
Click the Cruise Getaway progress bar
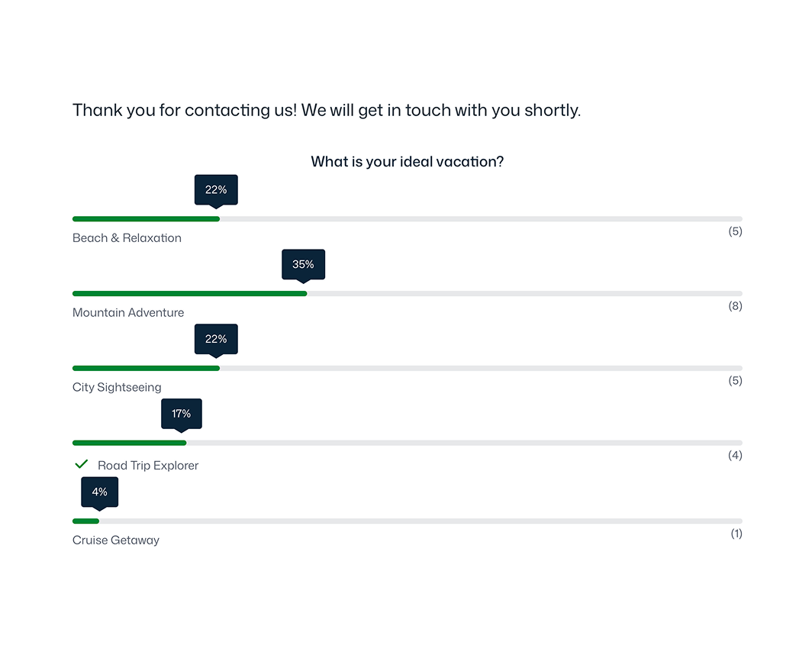coord(407,521)
